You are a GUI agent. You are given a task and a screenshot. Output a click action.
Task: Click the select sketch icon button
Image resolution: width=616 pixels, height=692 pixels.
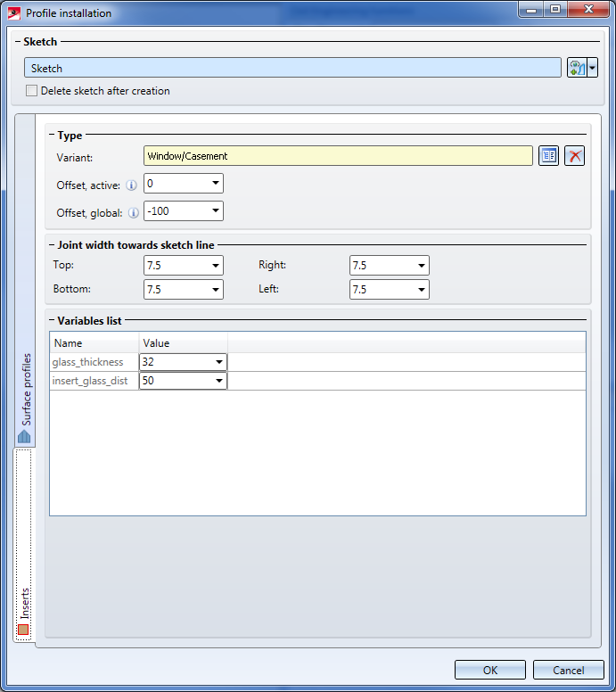click(x=577, y=68)
